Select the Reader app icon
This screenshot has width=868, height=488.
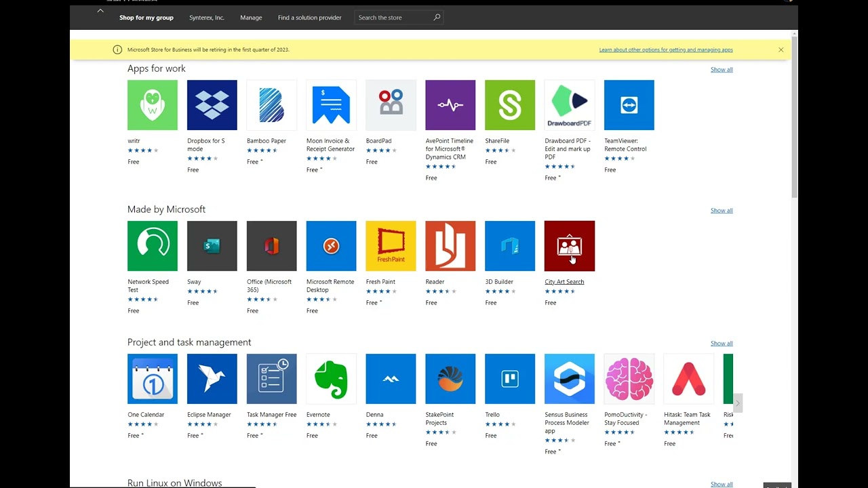450,246
